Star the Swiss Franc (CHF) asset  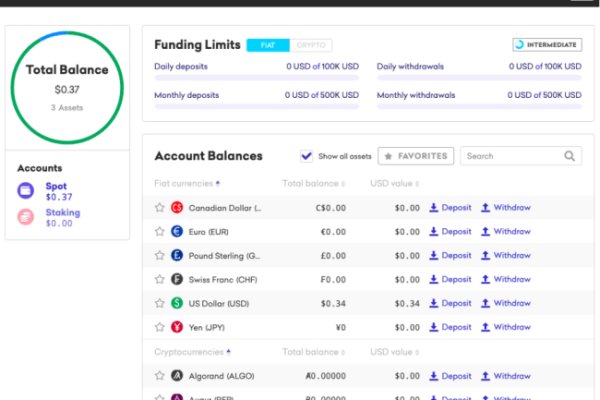pyautogui.click(x=159, y=279)
